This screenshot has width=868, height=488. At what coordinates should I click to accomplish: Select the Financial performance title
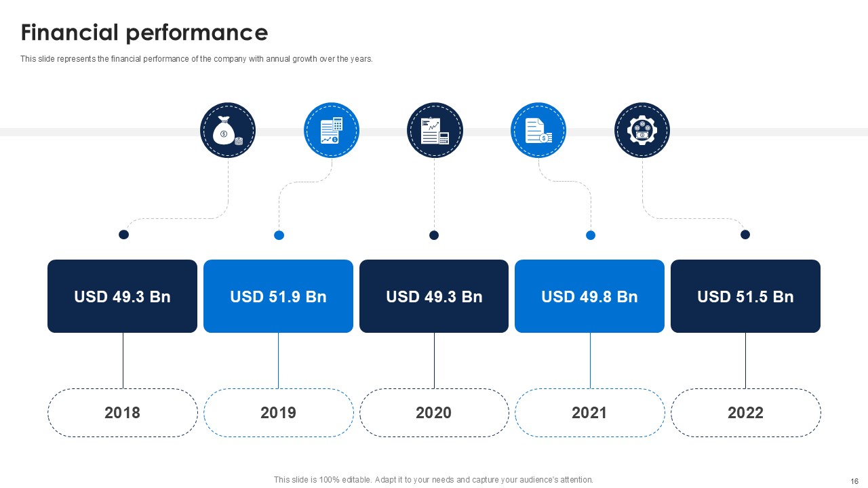pos(144,33)
